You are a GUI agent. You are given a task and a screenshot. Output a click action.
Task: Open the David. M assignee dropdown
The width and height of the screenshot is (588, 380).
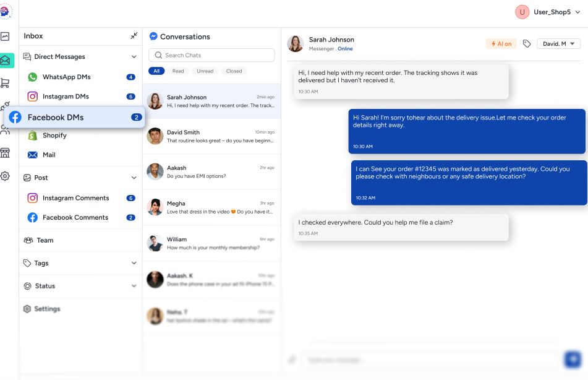click(558, 43)
